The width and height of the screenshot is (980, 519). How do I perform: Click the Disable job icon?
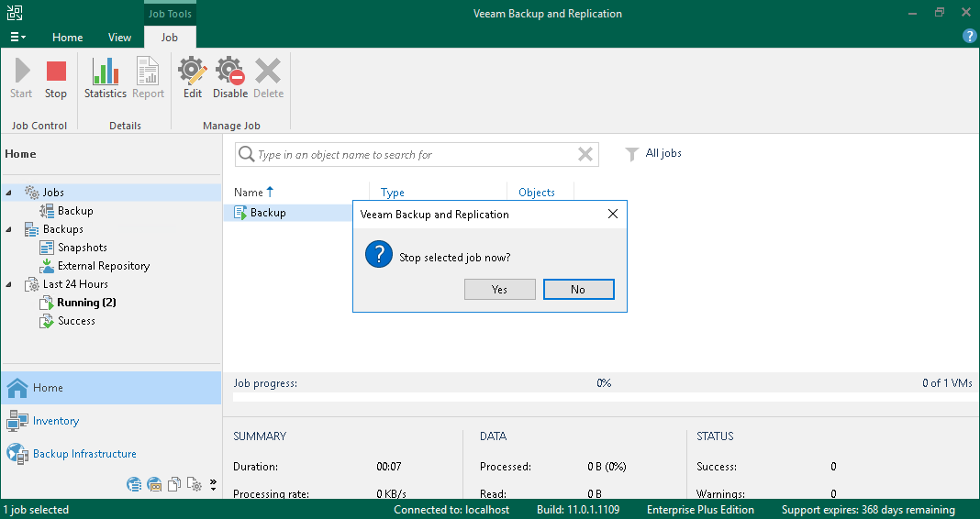pyautogui.click(x=230, y=71)
